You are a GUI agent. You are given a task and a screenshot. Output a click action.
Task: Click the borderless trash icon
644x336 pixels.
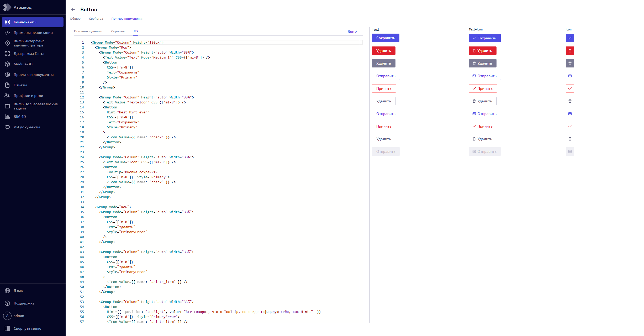[x=570, y=139]
